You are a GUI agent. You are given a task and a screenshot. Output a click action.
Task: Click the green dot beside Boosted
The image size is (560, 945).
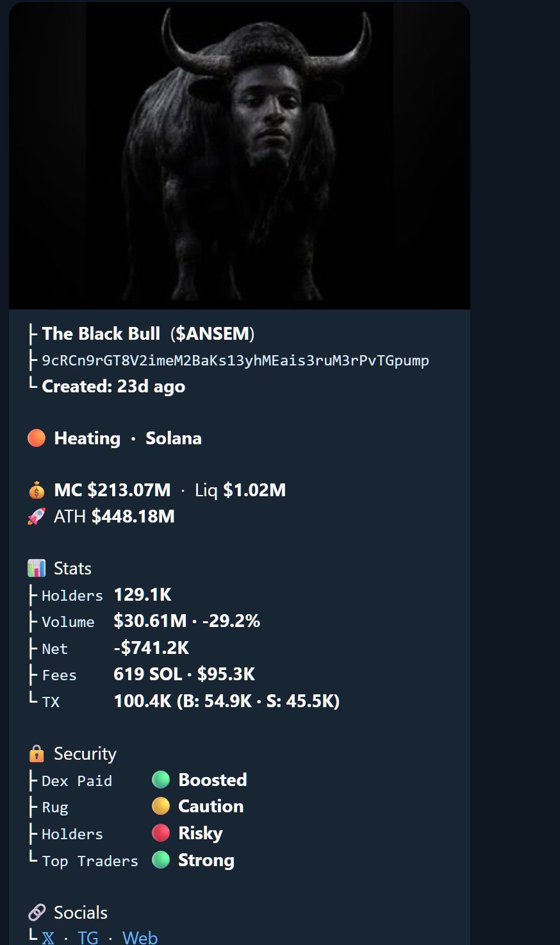click(x=161, y=780)
